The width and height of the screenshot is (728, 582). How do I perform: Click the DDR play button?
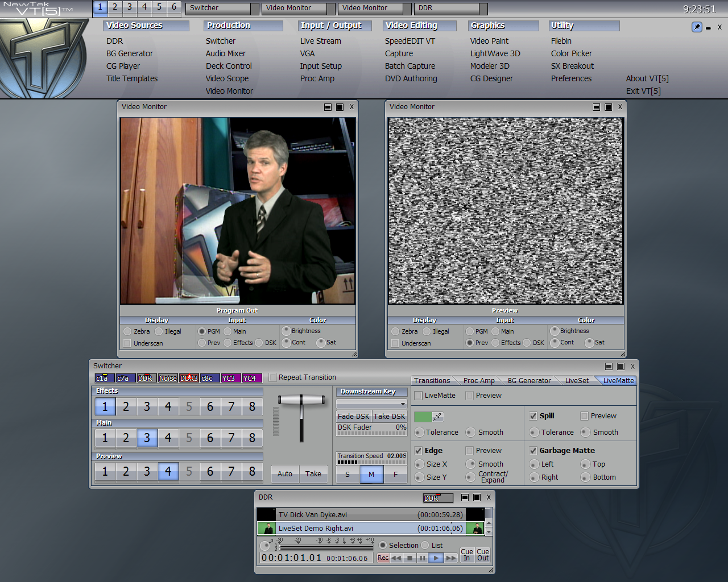436,558
